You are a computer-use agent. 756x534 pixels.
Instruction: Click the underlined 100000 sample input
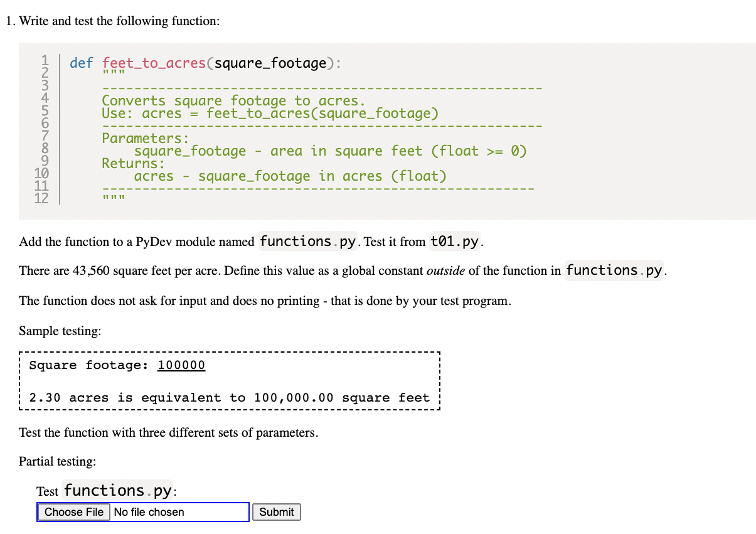click(x=181, y=365)
